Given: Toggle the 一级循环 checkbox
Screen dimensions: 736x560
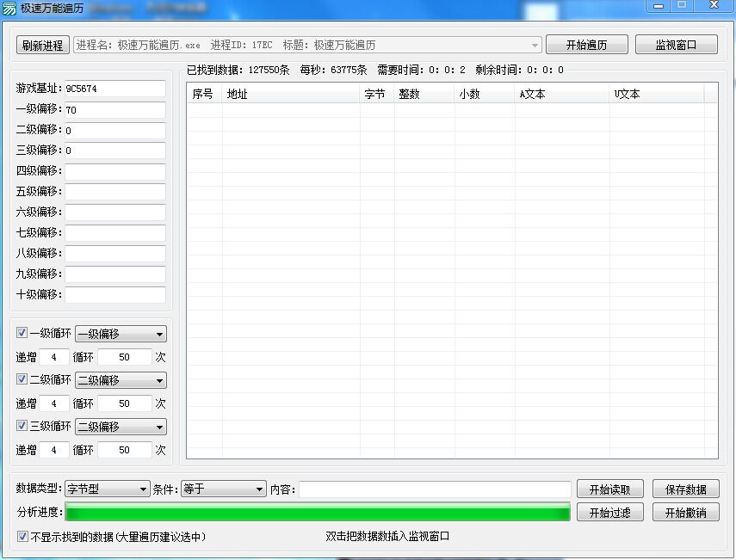Looking at the screenshot, I should [22, 333].
